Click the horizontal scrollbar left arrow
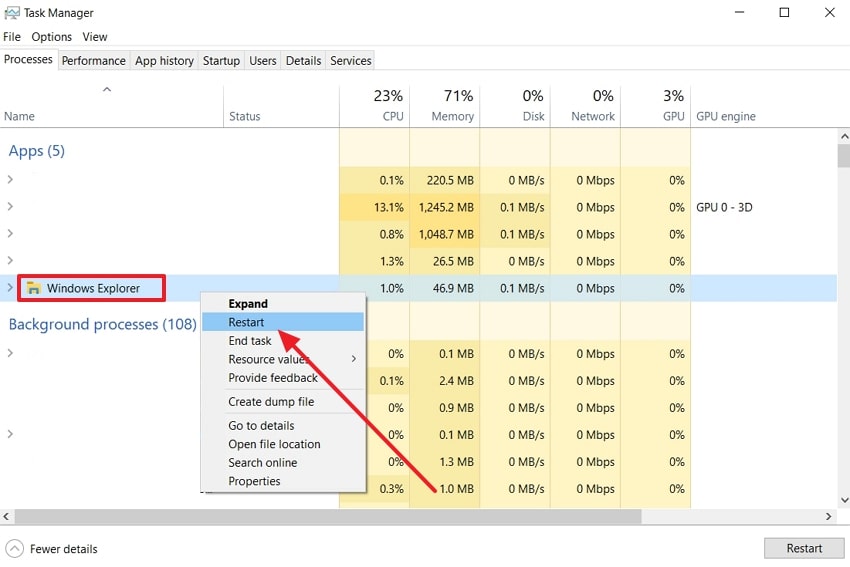This screenshot has height=567, width=850. point(6,517)
